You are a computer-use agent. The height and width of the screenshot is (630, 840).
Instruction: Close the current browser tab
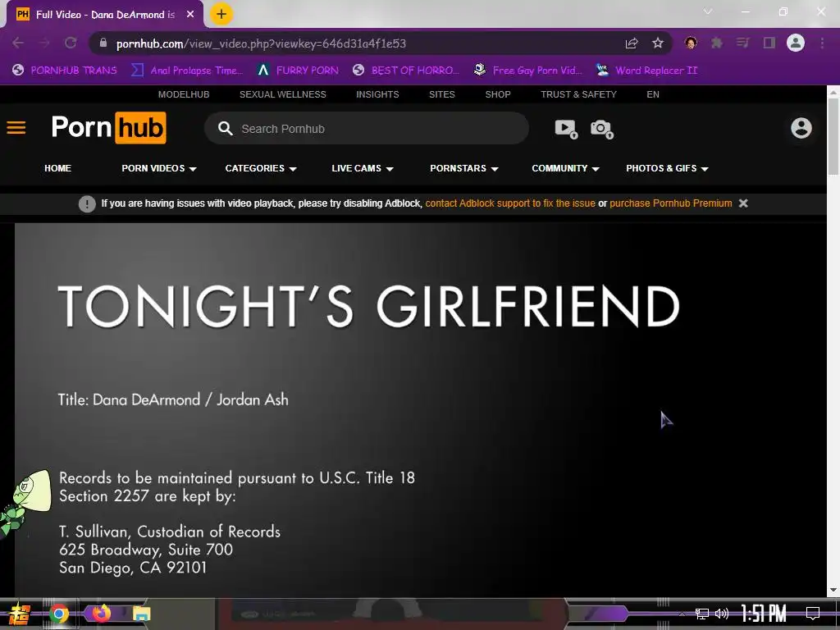[190, 15]
